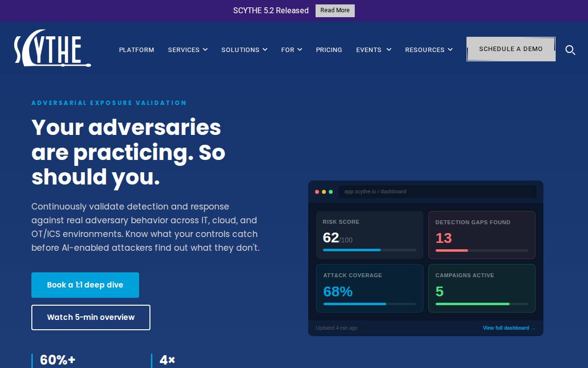The height and width of the screenshot is (368, 588).
Task: Click the headline Your adversaries are practicing
Action: [128, 153]
